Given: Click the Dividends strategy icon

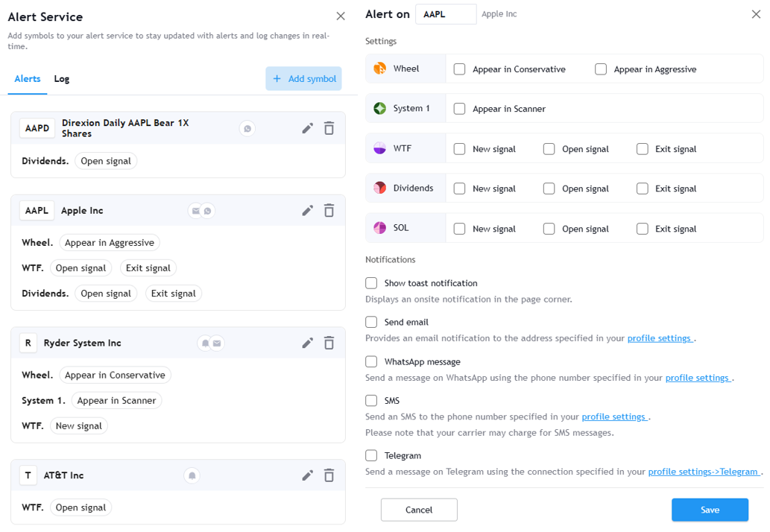Looking at the screenshot, I should (380, 188).
